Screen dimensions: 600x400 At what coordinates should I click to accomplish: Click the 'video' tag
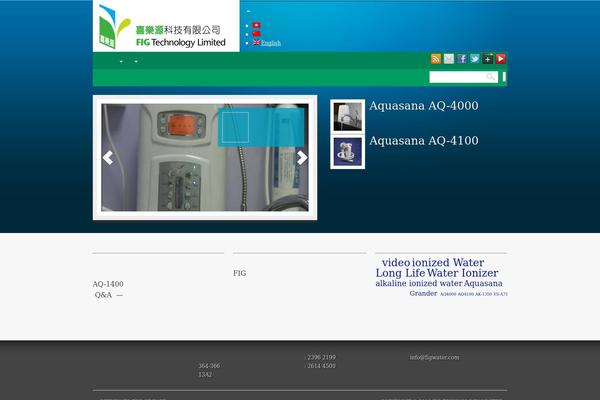point(396,263)
